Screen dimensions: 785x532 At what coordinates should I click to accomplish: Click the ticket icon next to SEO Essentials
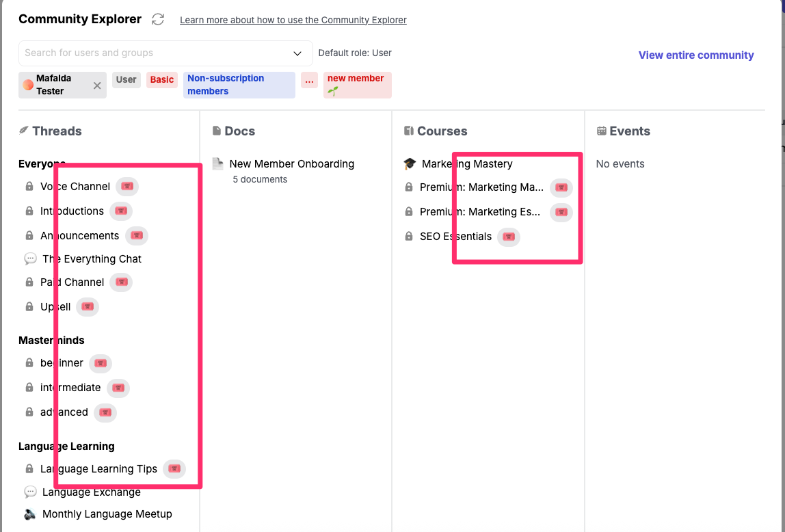click(508, 237)
